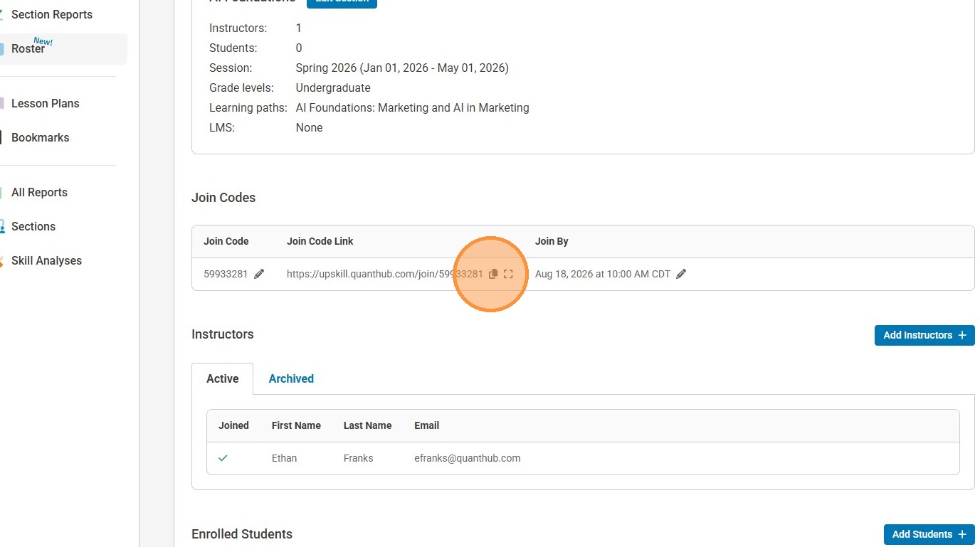Open Section Reports in sidebar

coord(52,14)
